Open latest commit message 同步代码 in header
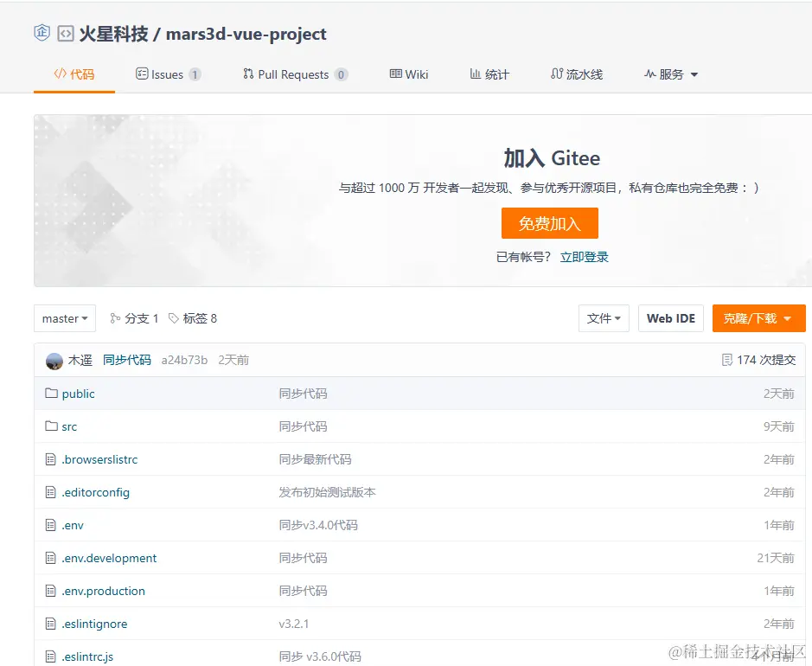 point(127,361)
